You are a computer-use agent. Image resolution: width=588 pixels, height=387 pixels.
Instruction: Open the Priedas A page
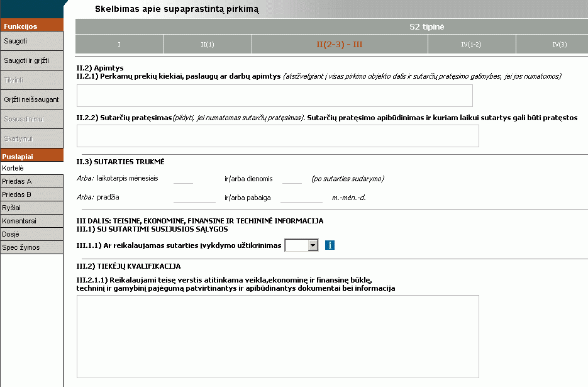pyautogui.click(x=31, y=181)
